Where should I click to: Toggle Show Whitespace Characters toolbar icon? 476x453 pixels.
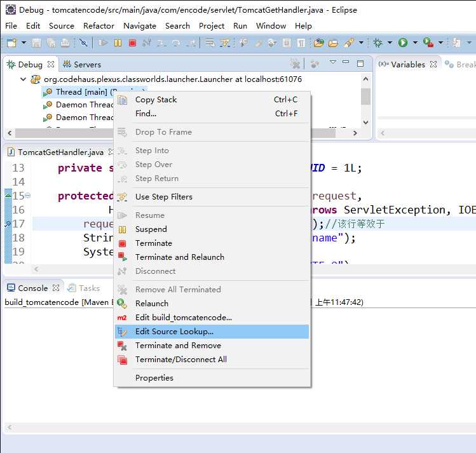(x=301, y=43)
